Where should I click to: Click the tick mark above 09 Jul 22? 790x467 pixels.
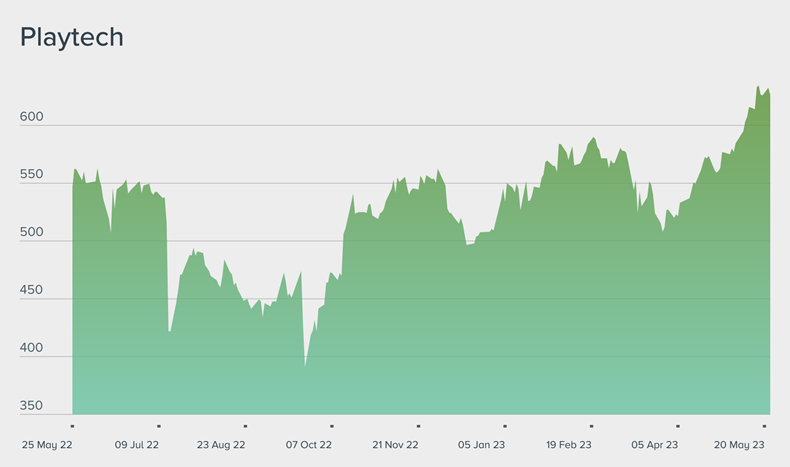(159, 426)
